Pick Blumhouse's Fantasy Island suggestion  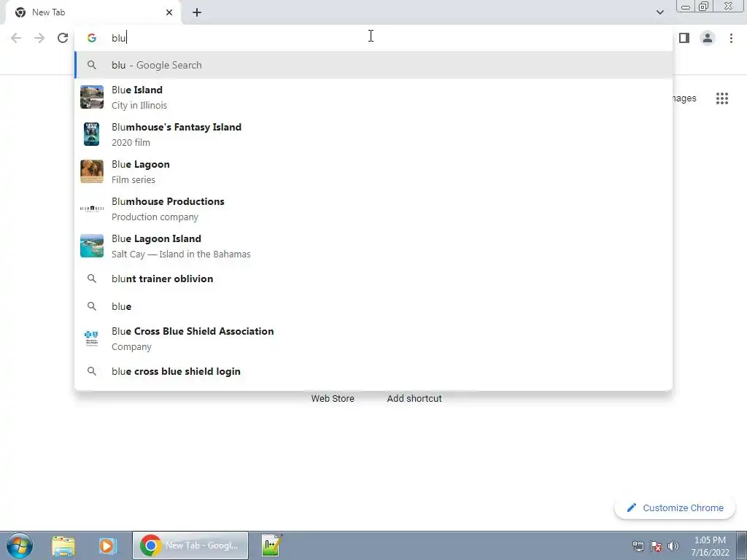click(x=373, y=134)
